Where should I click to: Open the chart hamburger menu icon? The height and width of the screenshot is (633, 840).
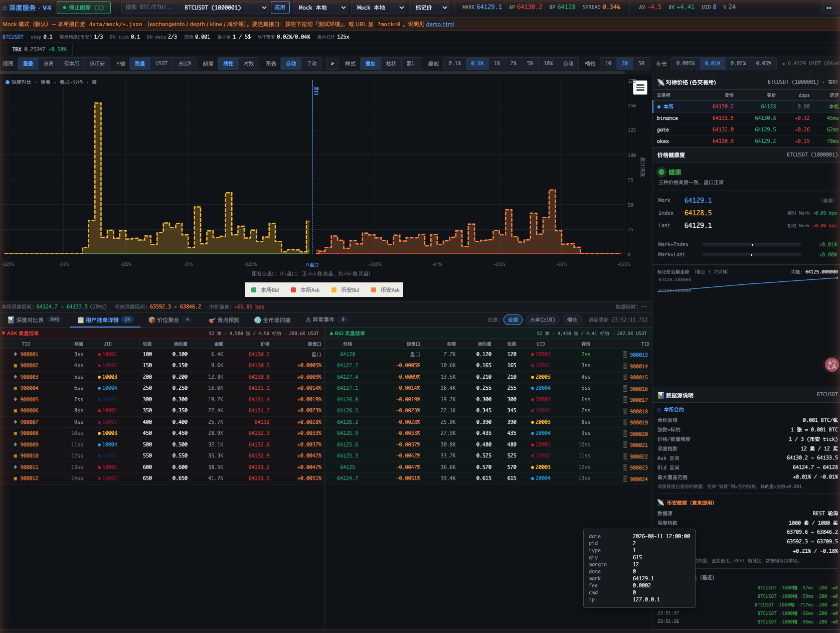click(x=640, y=88)
